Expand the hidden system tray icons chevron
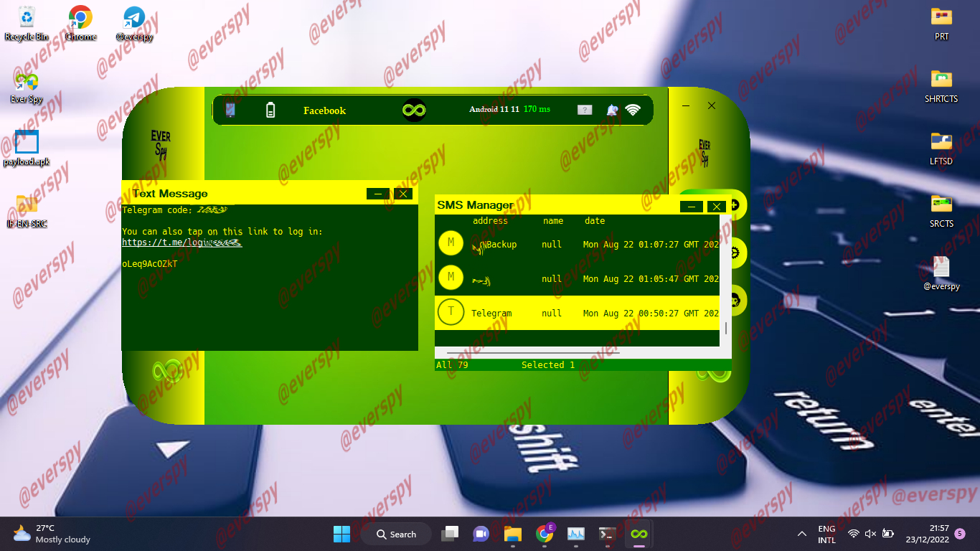This screenshot has height=551, width=980. point(802,534)
